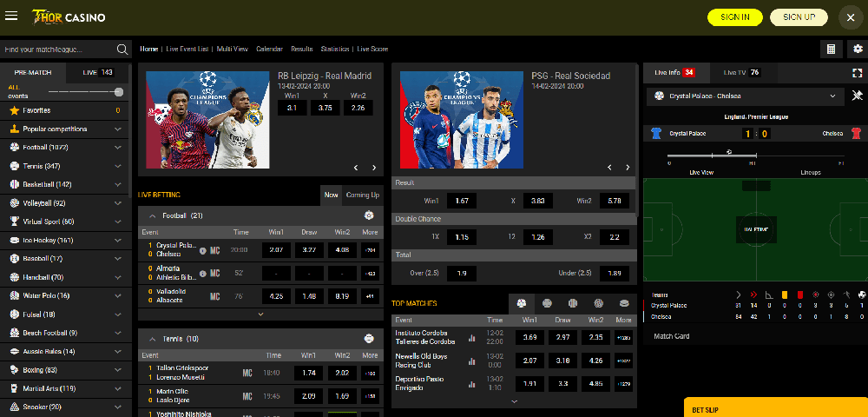Expand Football (1072) category
The width and height of the screenshot is (868, 417).
65,148
